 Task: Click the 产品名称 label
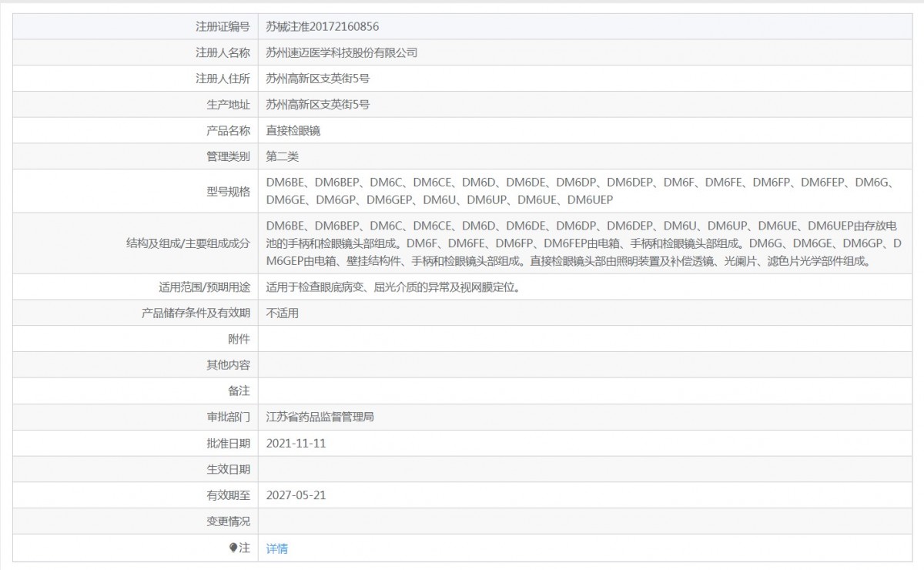[229, 131]
